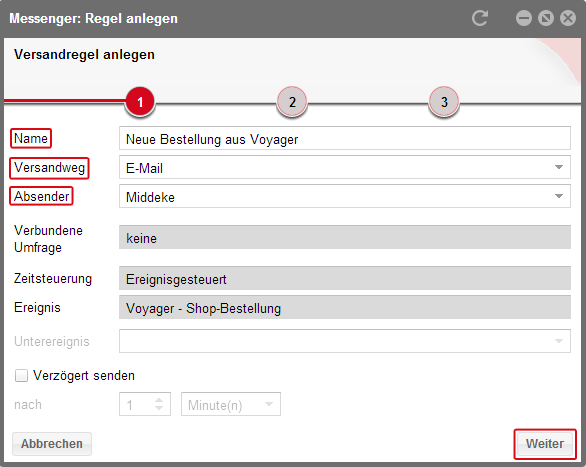Close the Messenger dialog with X icon
Screen dimensions: 586x467
tap(568, 18)
